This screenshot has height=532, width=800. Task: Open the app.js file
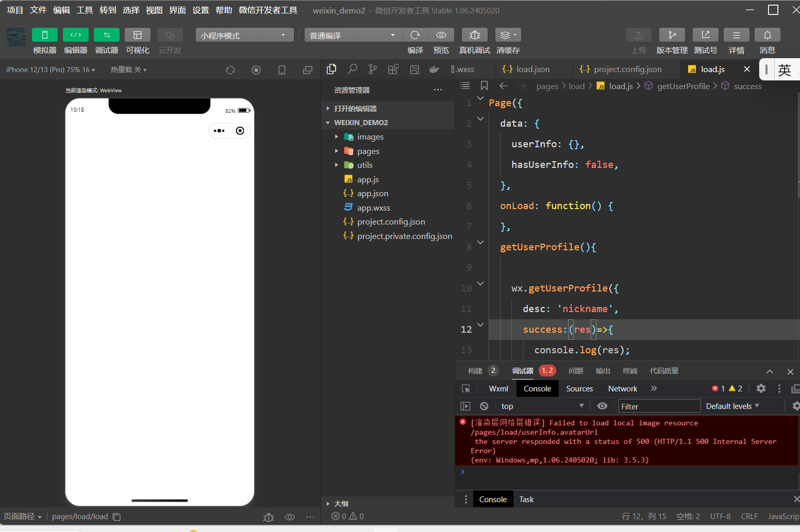pyautogui.click(x=388, y=180)
